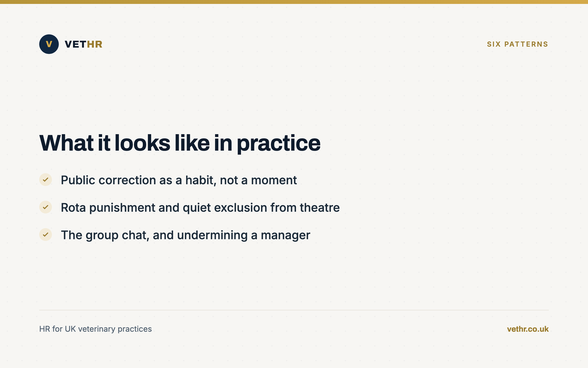
Task: Click the round VetHR logo badge
Action: [49, 44]
